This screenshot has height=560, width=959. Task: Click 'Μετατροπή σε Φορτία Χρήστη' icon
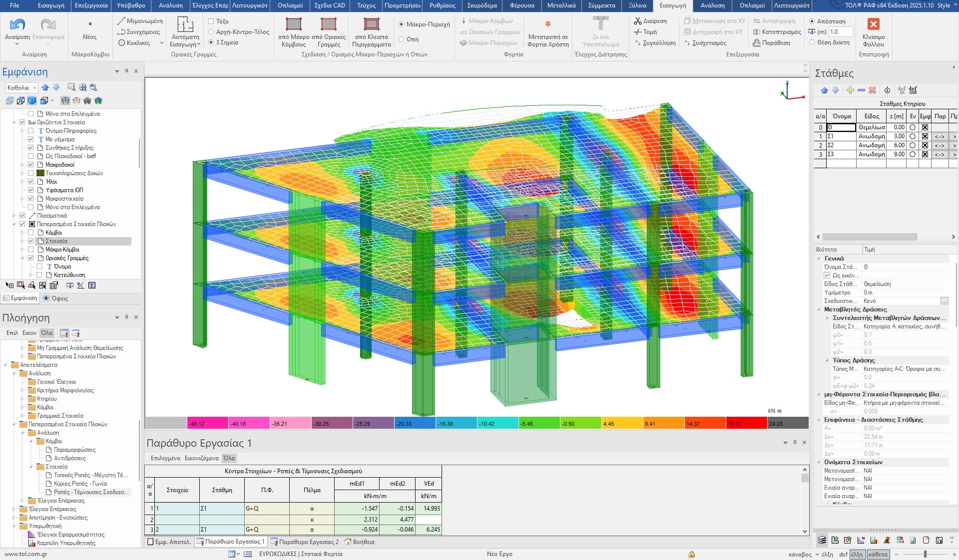548,24
